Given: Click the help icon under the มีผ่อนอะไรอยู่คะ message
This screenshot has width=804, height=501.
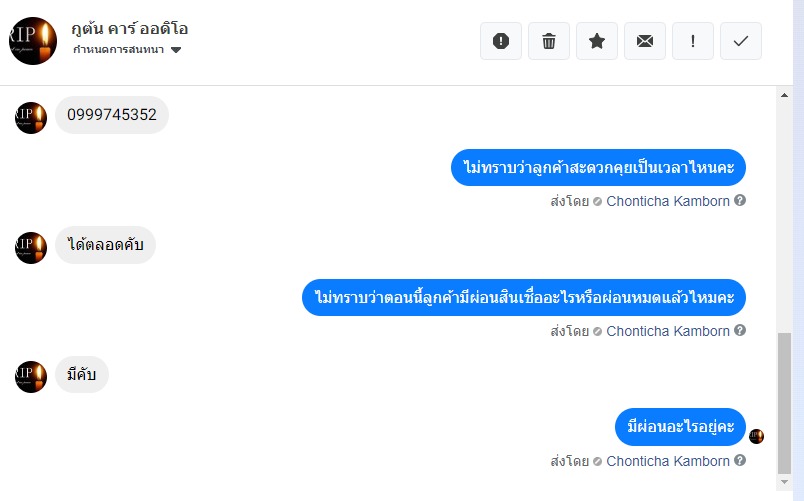Looking at the screenshot, I should (x=739, y=460).
